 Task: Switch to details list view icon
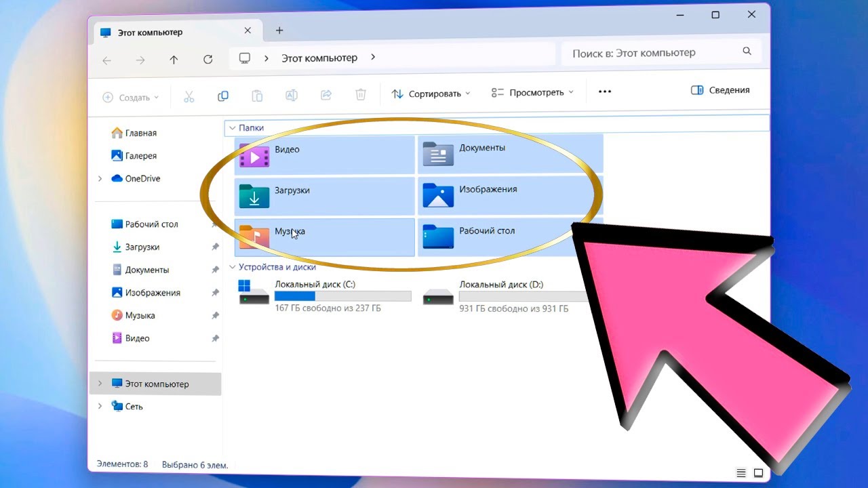[741, 472]
